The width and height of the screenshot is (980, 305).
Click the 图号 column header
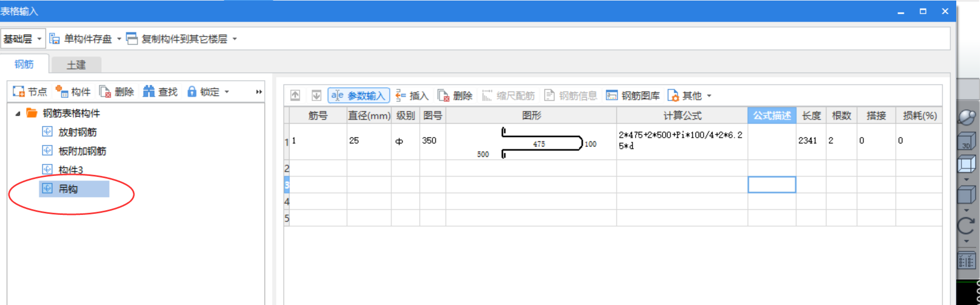pyautogui.click(x=433, y=115)
